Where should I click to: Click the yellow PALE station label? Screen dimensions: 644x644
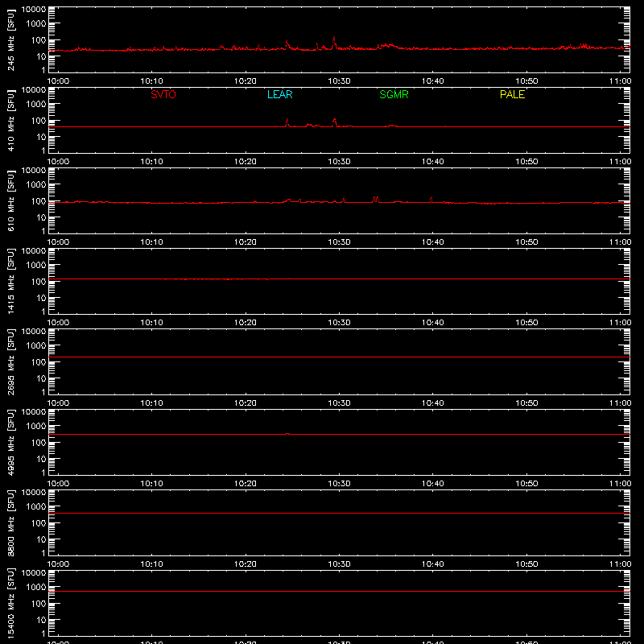tap(512, 94)
